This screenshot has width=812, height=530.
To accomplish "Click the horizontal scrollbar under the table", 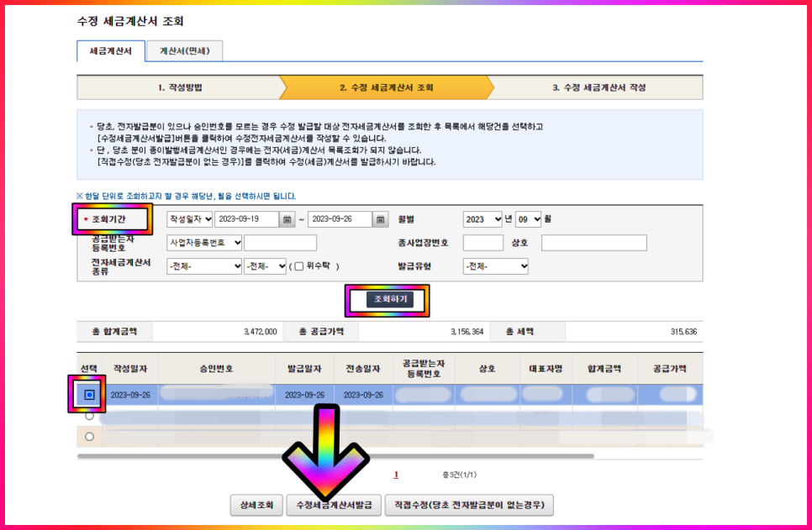I will (x=335, y=456).
